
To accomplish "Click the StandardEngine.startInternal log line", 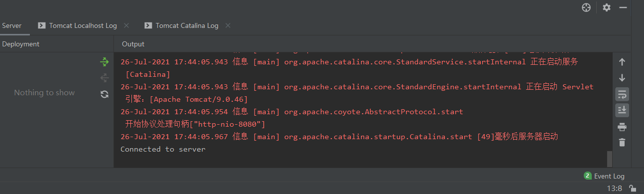I will click(x=357, y=87).
